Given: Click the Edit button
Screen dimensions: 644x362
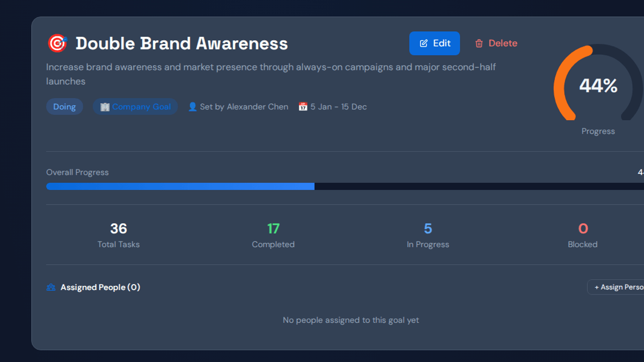Looking at the screenshot, I should pyautogui.click(x=435, y=43).
